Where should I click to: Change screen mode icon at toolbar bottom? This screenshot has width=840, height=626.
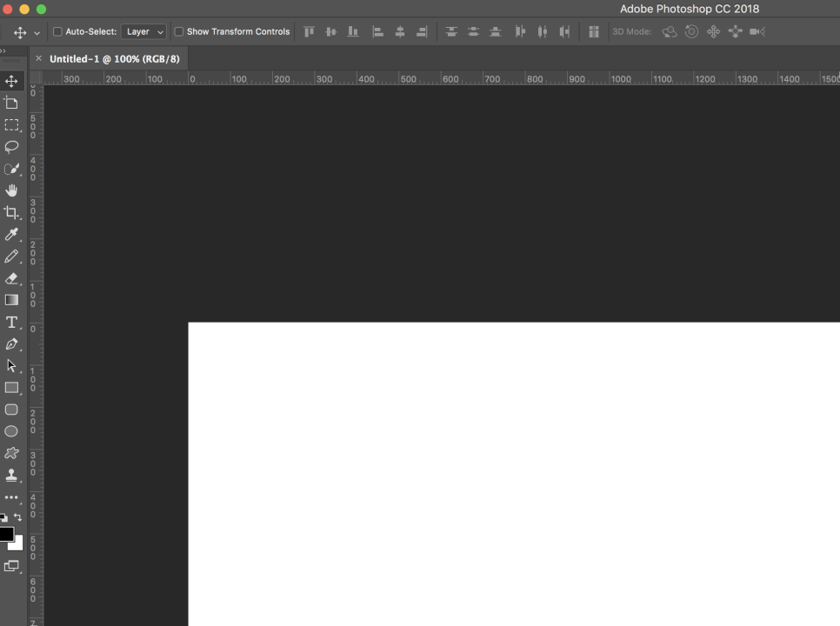click(11, 566)
